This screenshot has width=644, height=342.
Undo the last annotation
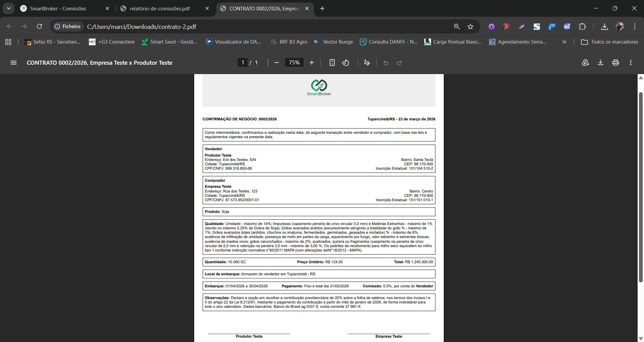coord(386,63)
